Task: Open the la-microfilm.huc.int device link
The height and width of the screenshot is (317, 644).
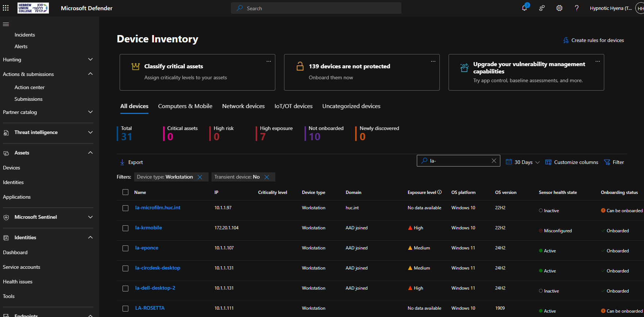Action: tap(158, 207)
